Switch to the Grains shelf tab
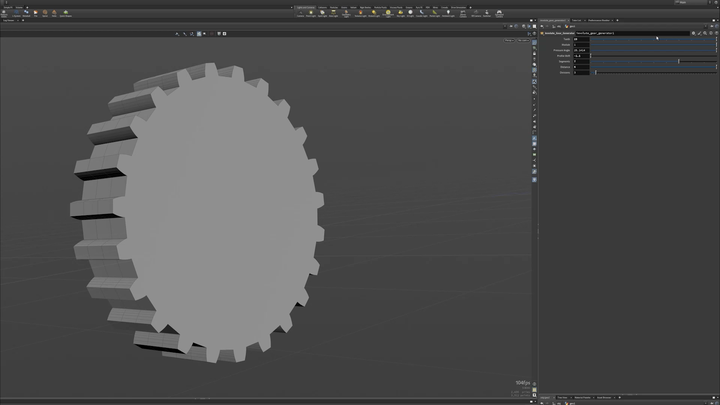This screenshot has height=405, width=720. (x=344, y=7)
